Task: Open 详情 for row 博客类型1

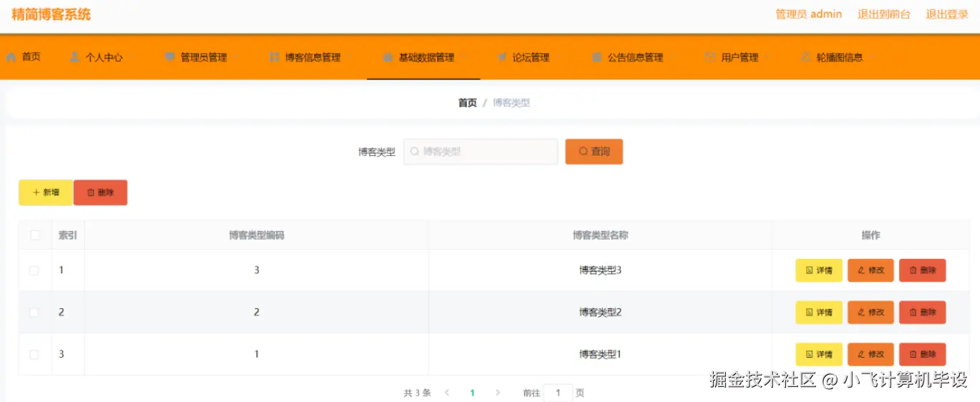Action: coord(819,355)
